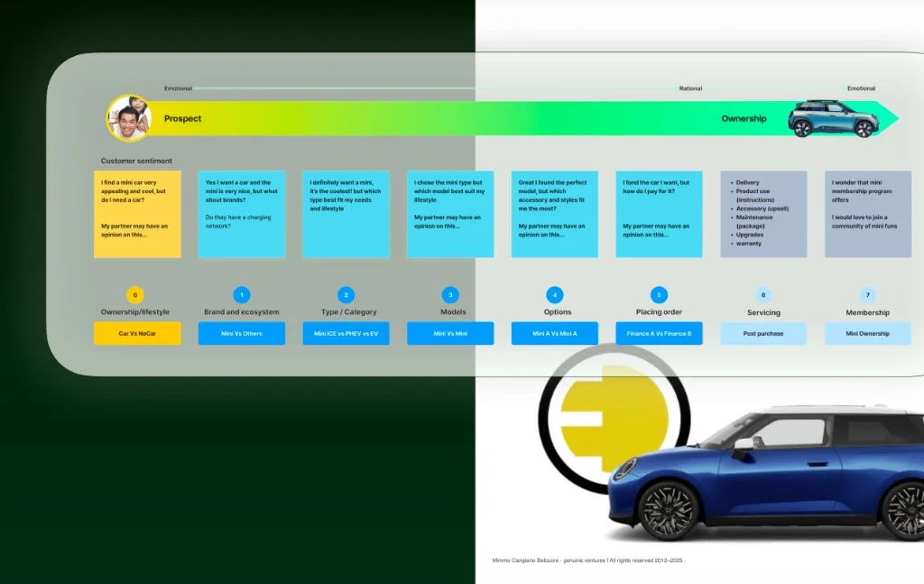Select the Car Vs NoCar button

pyautogui.click(x=137, y=333)
